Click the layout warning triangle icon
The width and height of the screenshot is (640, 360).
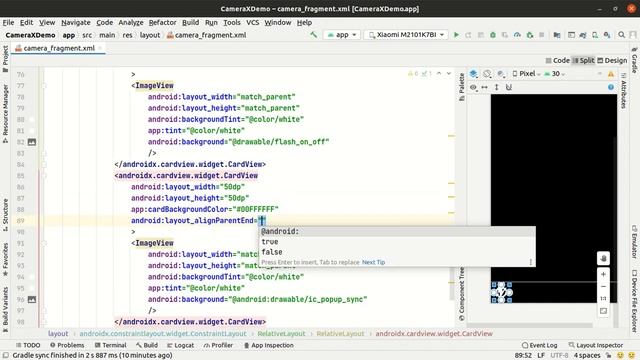[611, 74]
